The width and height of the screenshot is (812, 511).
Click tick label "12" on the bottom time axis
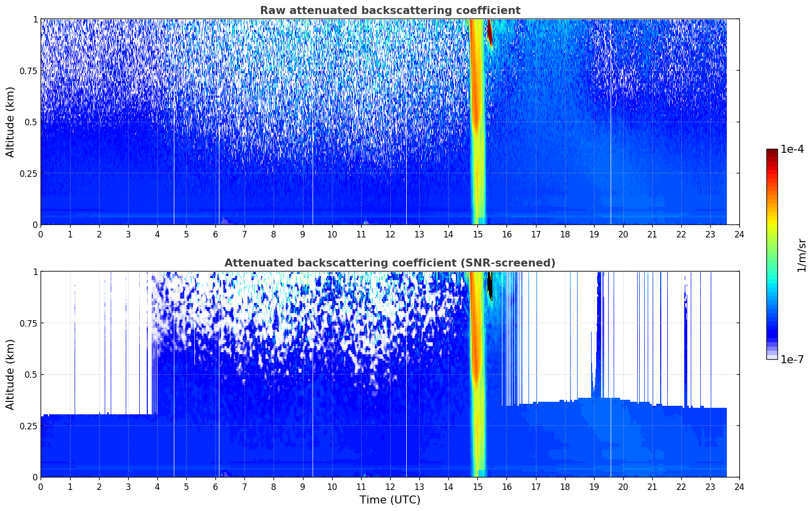coord(390,486)
